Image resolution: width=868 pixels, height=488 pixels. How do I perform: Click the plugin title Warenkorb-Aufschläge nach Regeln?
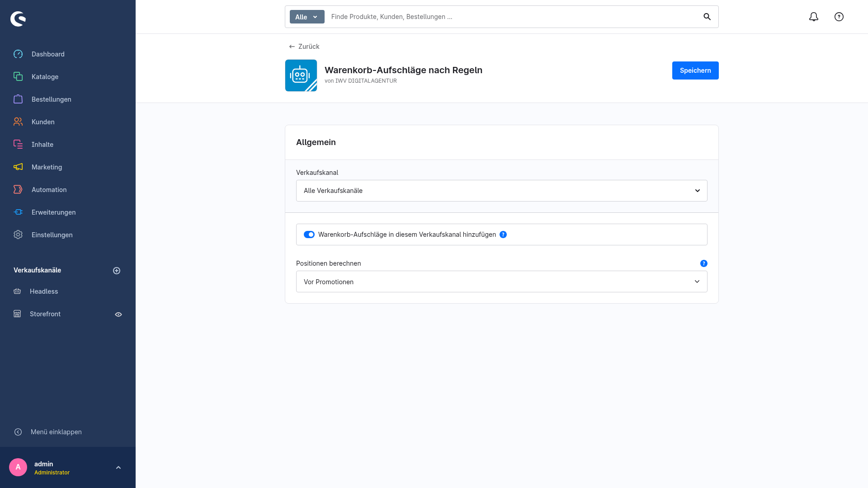click(404, 70)
